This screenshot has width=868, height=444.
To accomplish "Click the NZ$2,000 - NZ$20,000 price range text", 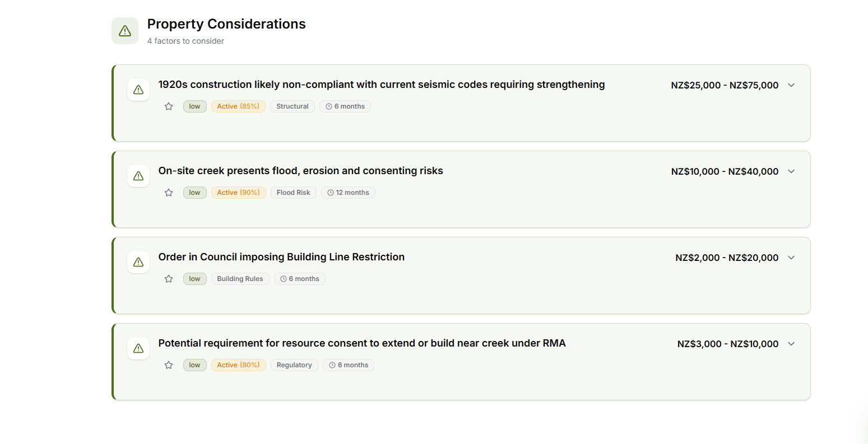I will tap(726, 258).
